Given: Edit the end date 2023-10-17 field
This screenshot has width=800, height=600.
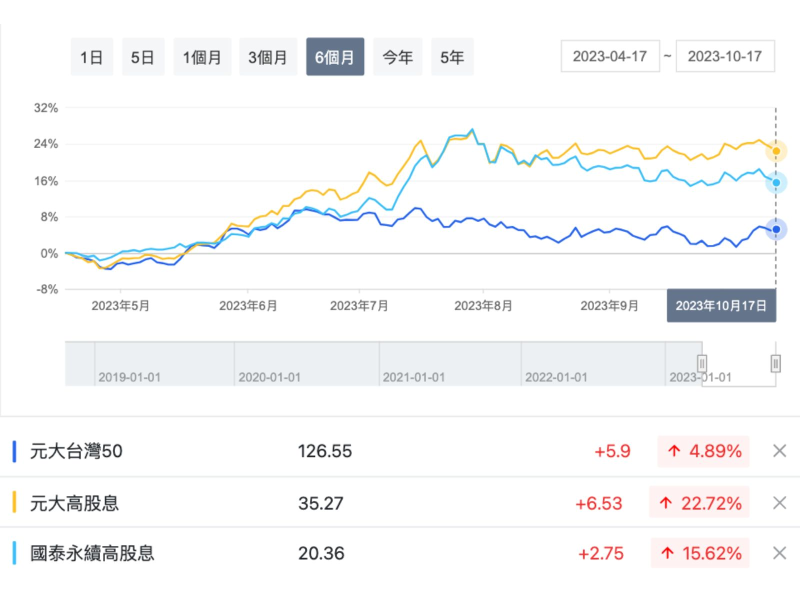Looking at the screenshot, I should (725, 57).
